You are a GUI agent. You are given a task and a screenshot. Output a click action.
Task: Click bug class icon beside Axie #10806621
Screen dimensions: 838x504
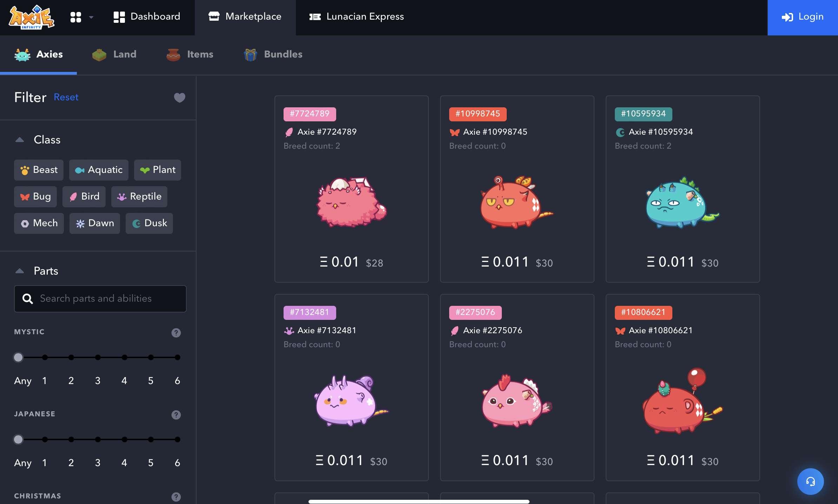coord(620,331)
